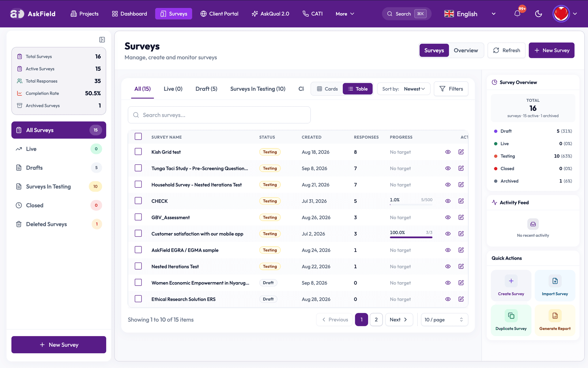Select all surveys header checkbox
The width and height of the screenshot is (588, 368).
(138, 136)
